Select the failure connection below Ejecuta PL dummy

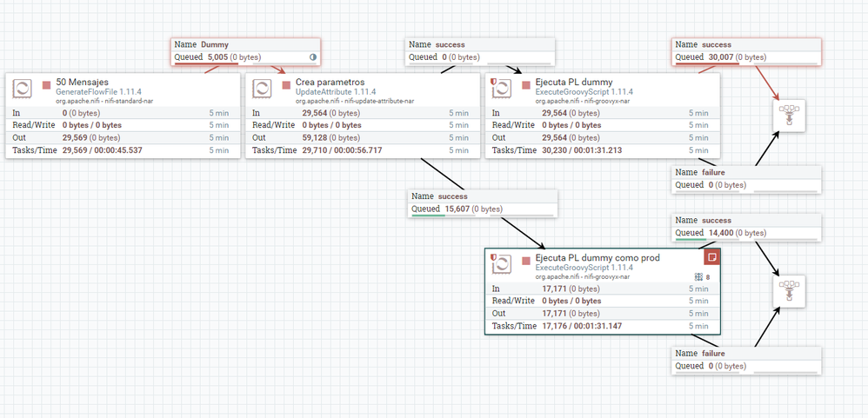746,179
